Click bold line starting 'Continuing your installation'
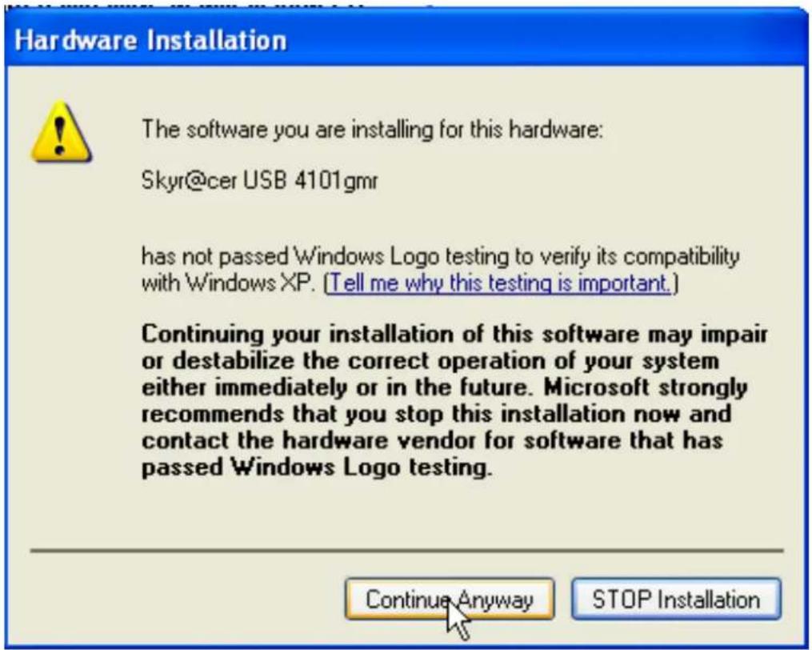 454,335
